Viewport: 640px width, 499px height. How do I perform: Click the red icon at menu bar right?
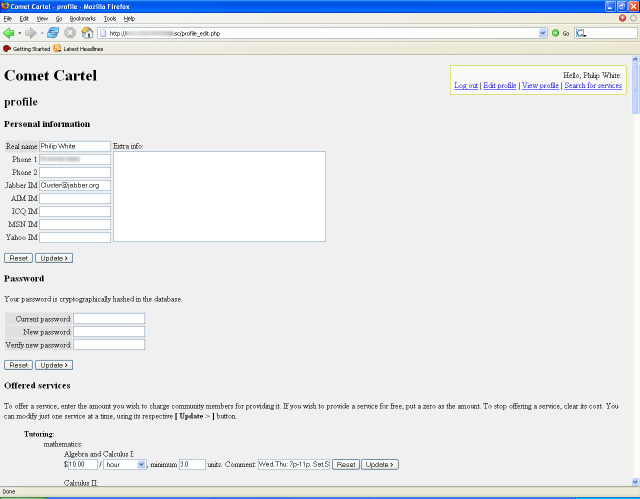[x=622, y=18]
